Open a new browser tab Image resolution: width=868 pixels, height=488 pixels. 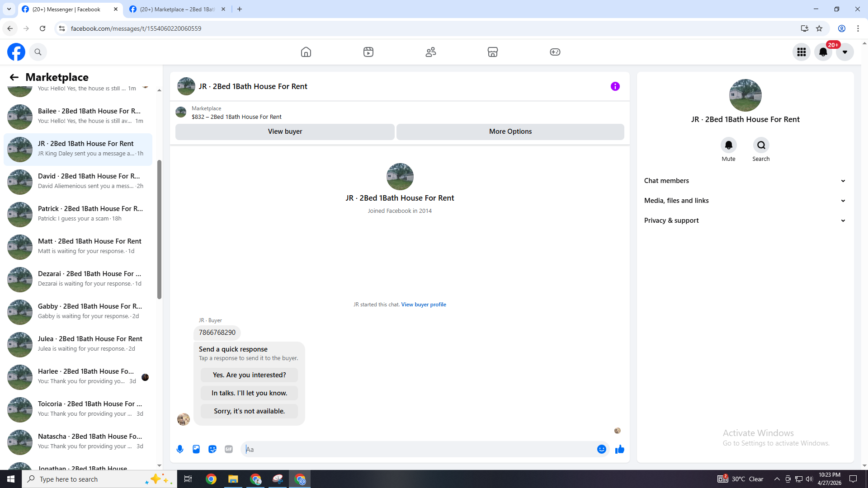(240, 9)
